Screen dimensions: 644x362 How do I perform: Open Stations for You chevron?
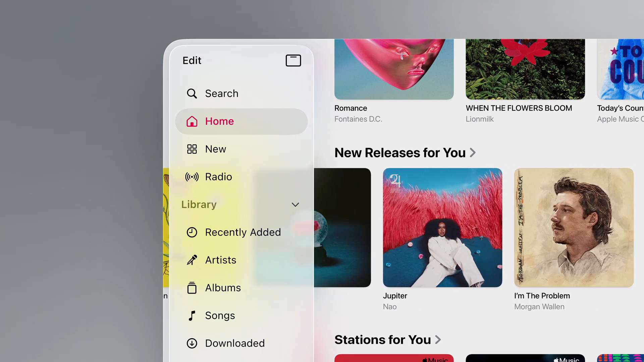tap(438, 340)
